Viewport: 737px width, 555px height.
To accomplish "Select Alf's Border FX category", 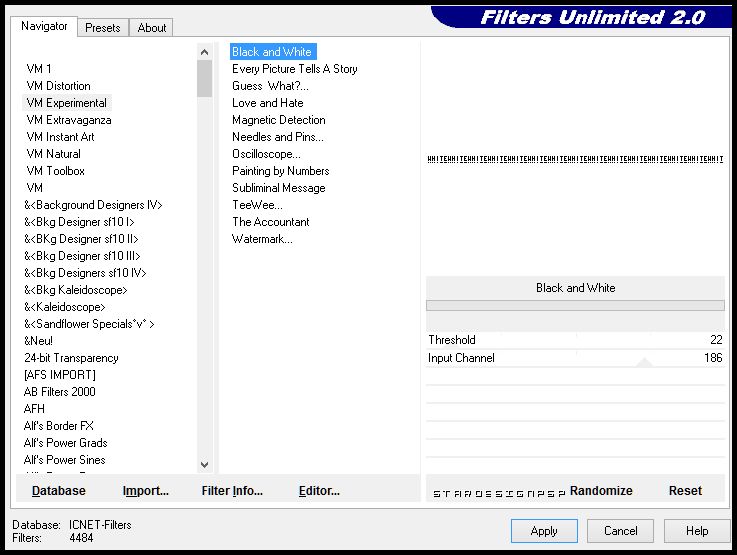I will point(59,426).
